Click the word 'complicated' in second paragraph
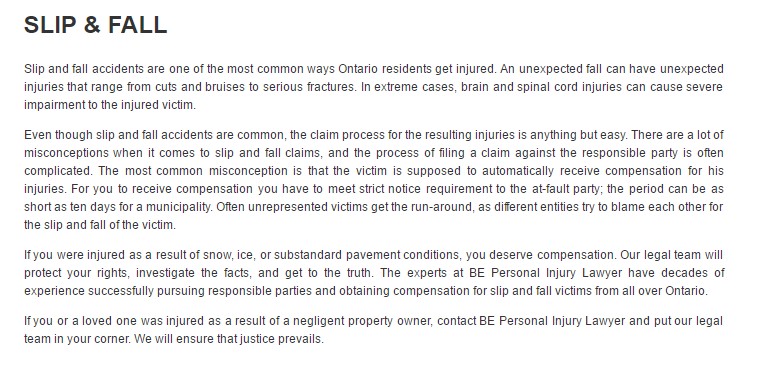The height and width of the screenshot is (368, 758). pos(58,171)
